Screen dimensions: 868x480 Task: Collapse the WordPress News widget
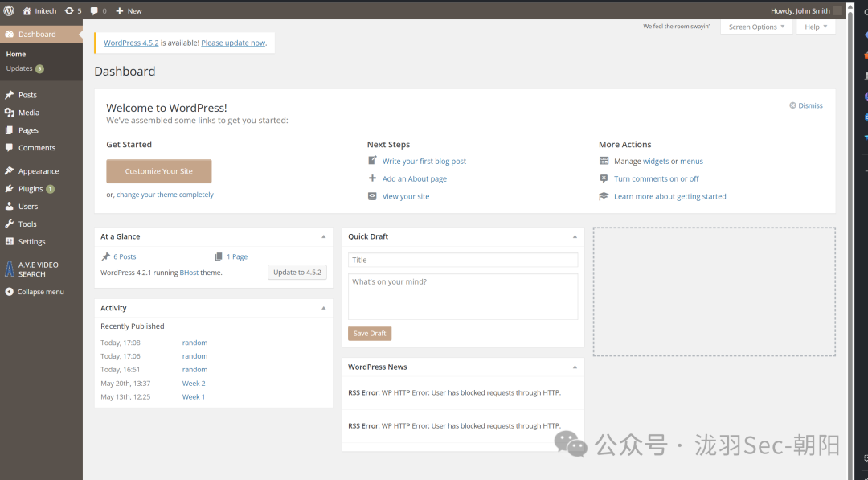coord(575,367)
